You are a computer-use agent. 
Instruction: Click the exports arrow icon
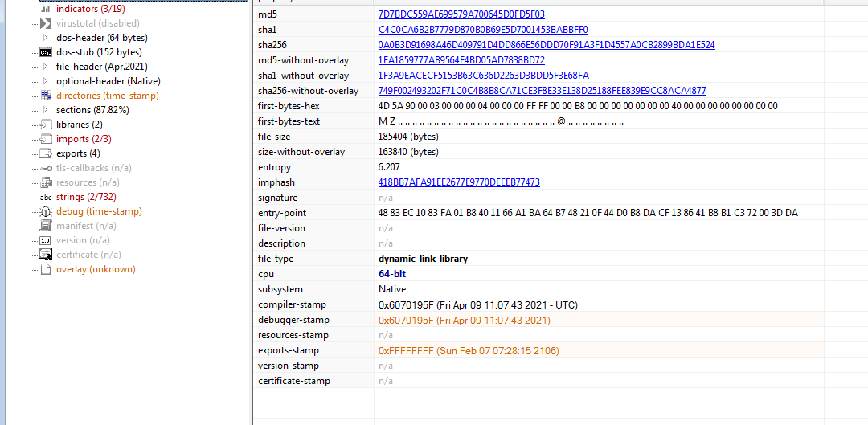pos(46,153)
